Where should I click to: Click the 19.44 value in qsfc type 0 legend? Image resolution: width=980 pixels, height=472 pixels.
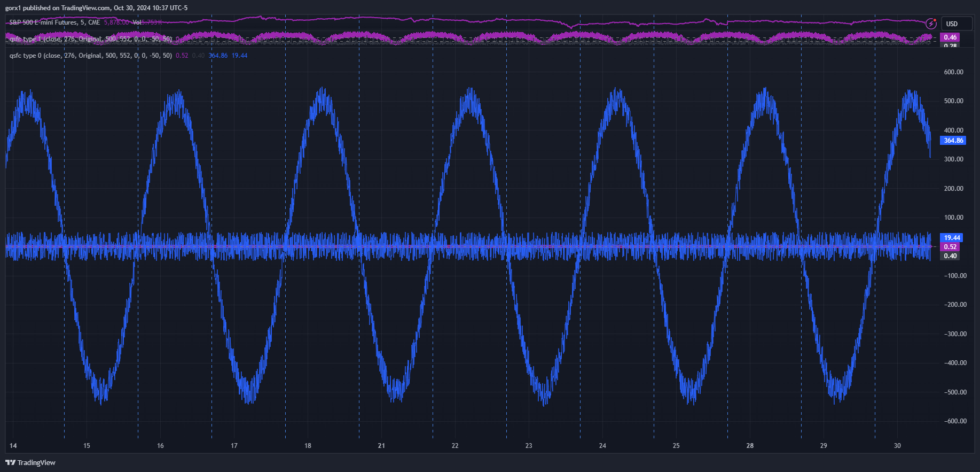tap(239, 56)
